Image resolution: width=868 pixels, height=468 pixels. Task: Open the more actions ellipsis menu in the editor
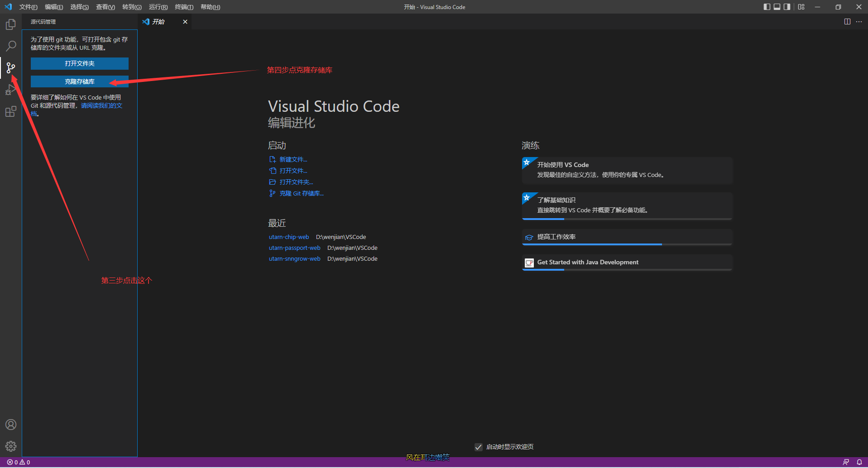(859, 21)
